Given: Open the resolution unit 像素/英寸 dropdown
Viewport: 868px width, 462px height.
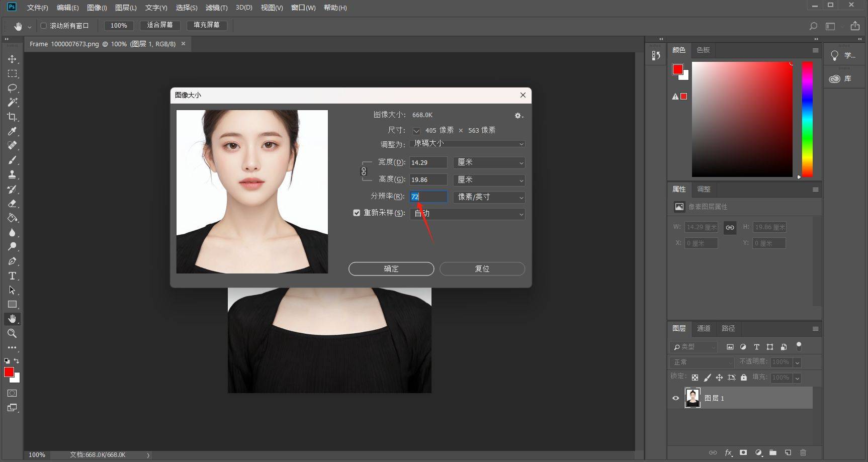Looking at the screenshot, I should 489,197.
